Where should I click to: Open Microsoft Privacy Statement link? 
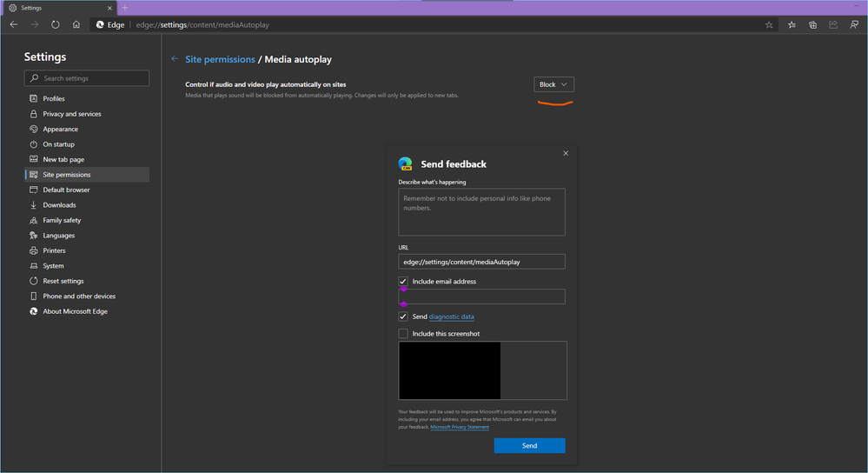click(460, 427)
